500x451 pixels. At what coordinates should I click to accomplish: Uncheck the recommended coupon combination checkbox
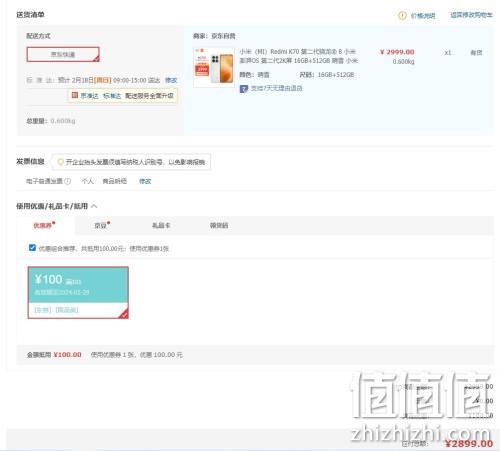(32, 248)
